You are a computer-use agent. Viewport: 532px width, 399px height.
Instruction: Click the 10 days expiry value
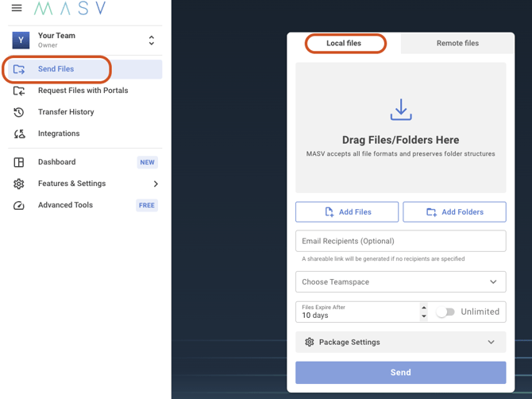315,316
